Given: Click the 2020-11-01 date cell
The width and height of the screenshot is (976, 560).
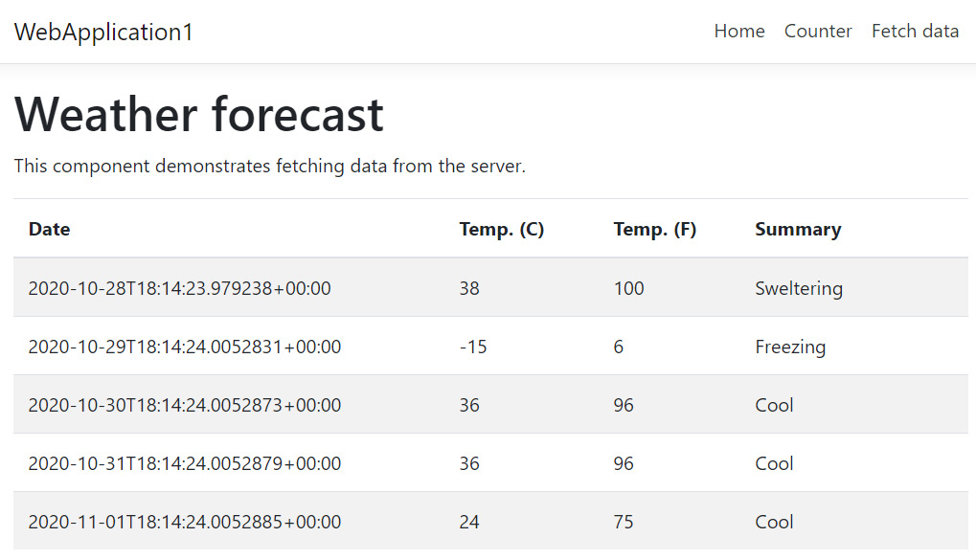Looking at the screenshot, I should click(x=185, y=522).
